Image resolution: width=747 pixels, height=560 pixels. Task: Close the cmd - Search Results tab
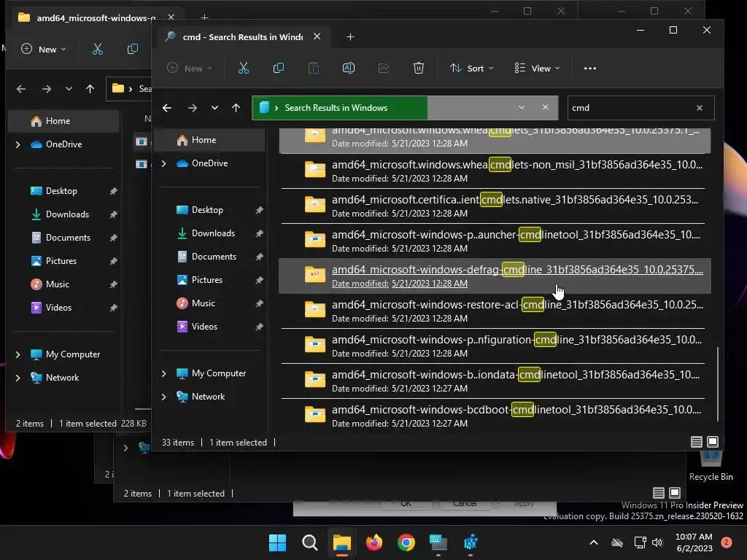pos(317,36)
